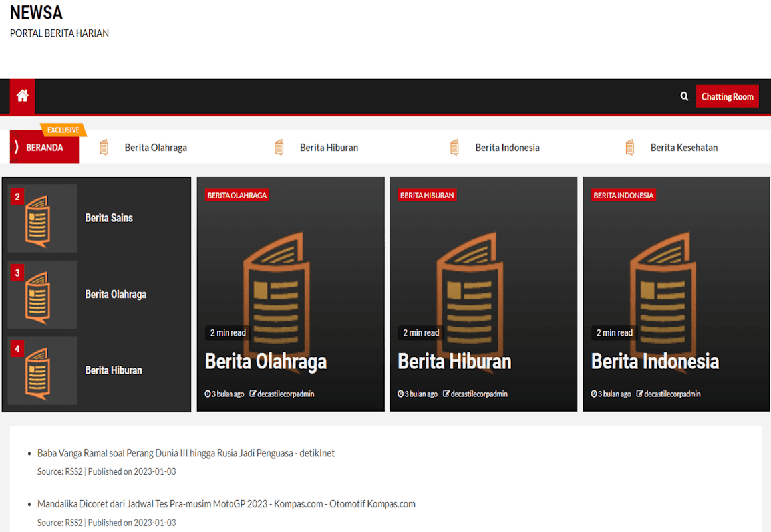Click newspaper icon beside ticker Berita Indonesia
Image resolution: width=771 pixels, height=532 pixels.
pos(454,147)
